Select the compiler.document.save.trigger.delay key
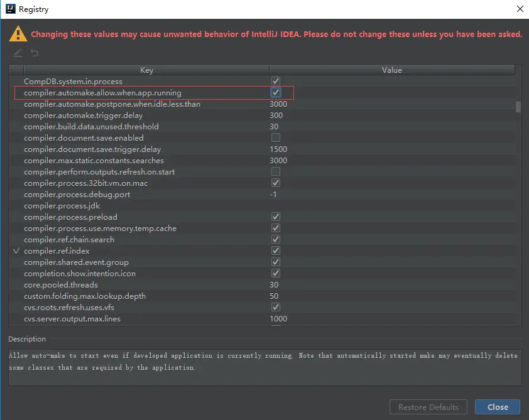 point(92,149)
